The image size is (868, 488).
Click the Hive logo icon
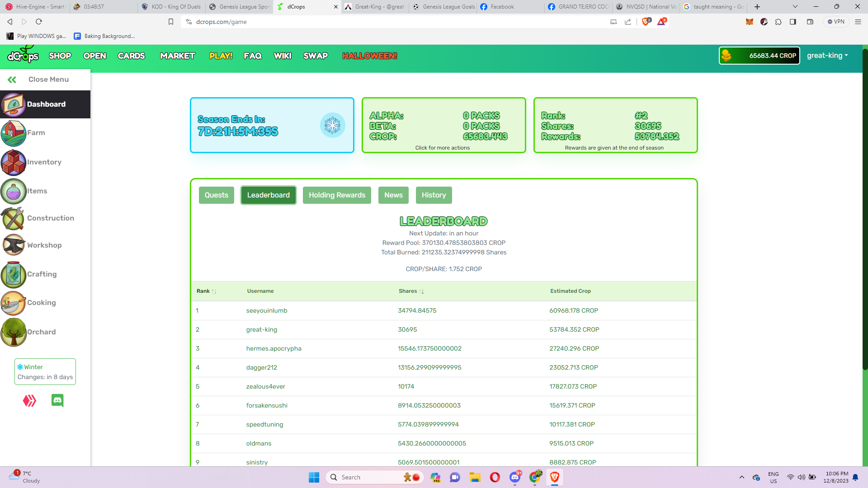point(29,401)
